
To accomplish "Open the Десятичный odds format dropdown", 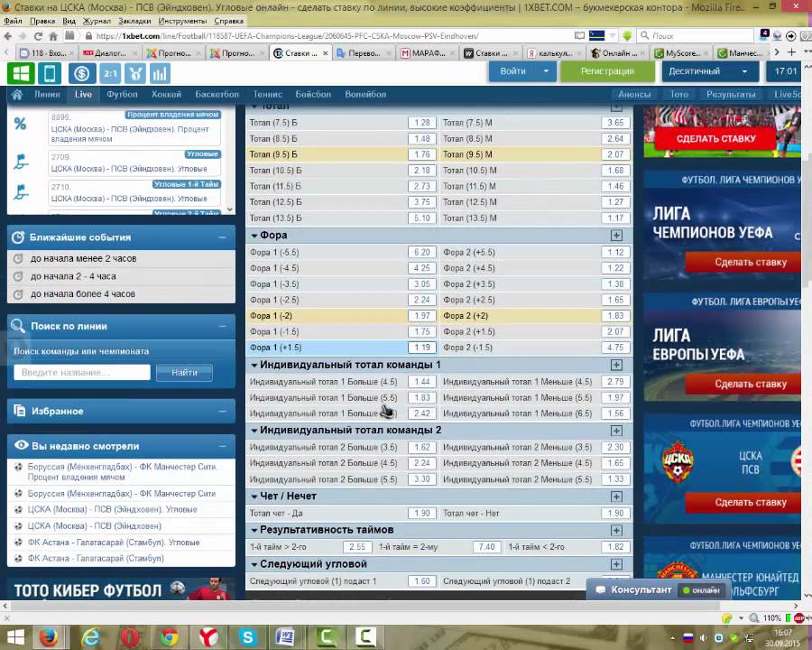I will (x=711, y=71).
